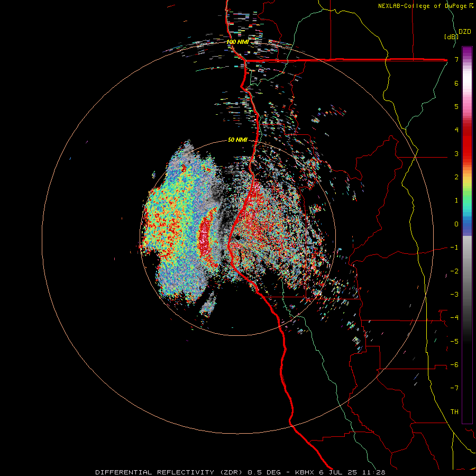The width and height of the screenshot is (476, 476).
Task: Click the legend value -2
Action: [x=454, y=271]
